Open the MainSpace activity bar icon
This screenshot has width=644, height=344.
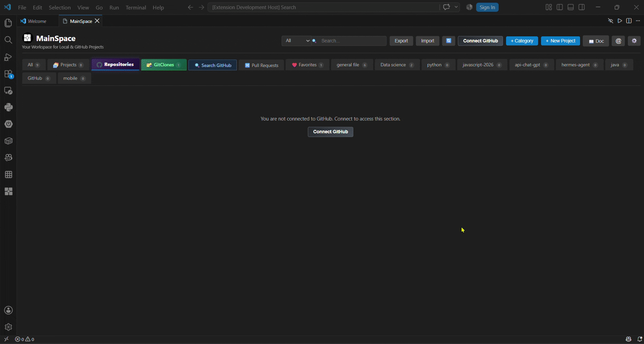tap(8, 191)
